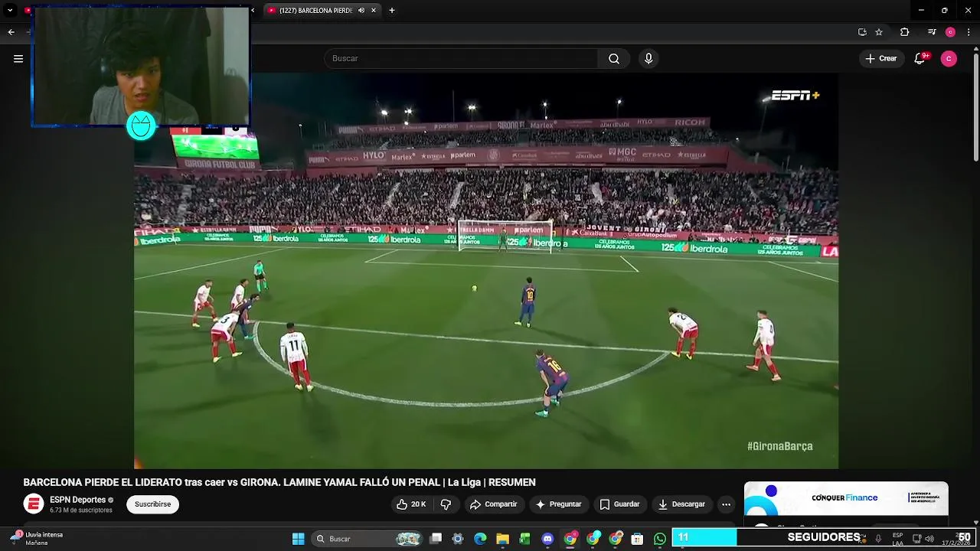This screenshot has height=551, width=980.
Task: Mute the tab via speaker icon
Action: tap(361, 11)
